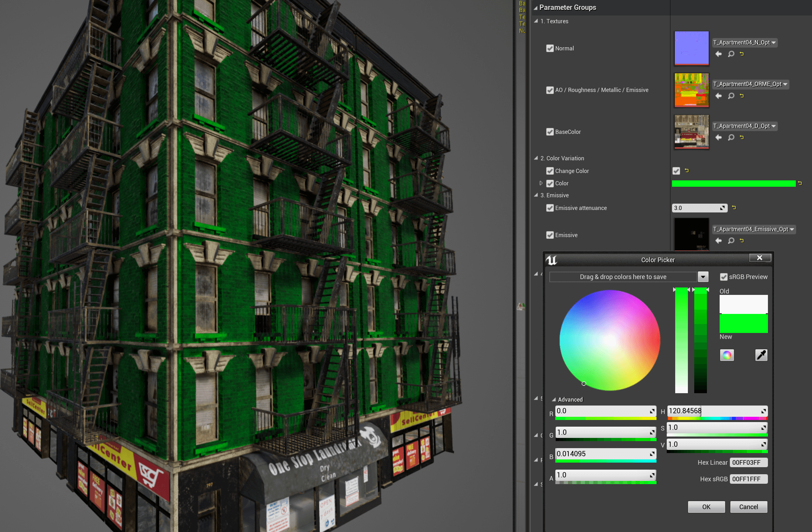Screen dimensions: 812x532
Task: Select the eyedropper tool in Color Picker
Action: pos(761,355)
